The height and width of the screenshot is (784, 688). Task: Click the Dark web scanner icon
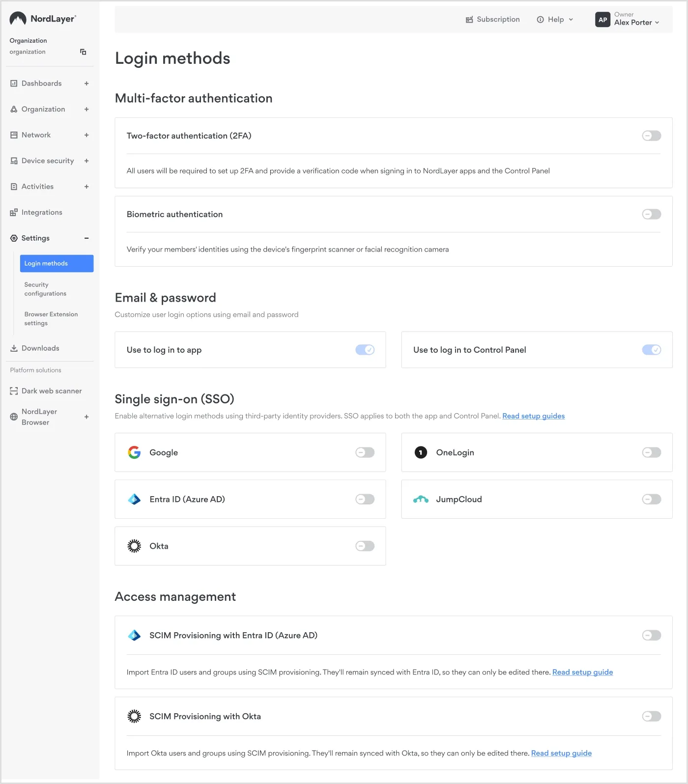pos(14,391)
